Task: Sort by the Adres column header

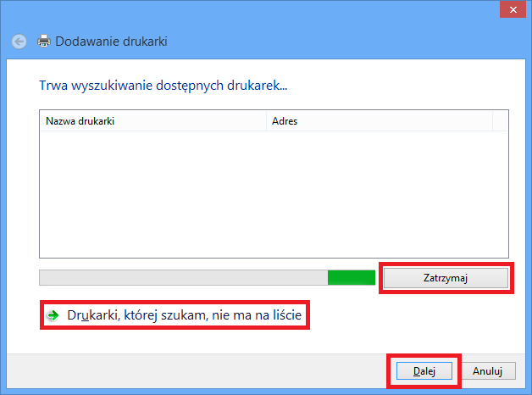Action: click(380, 121)
